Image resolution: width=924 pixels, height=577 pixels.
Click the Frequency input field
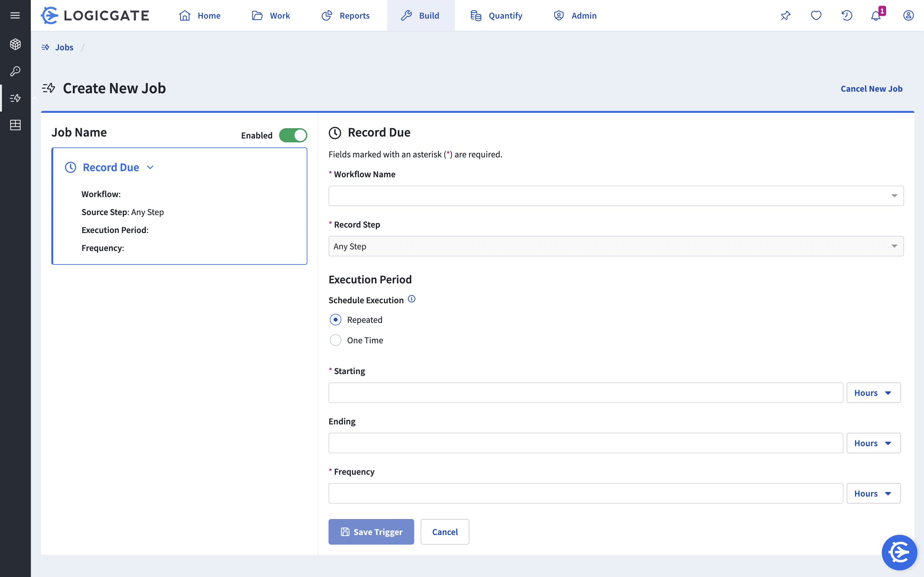point(585,493)
